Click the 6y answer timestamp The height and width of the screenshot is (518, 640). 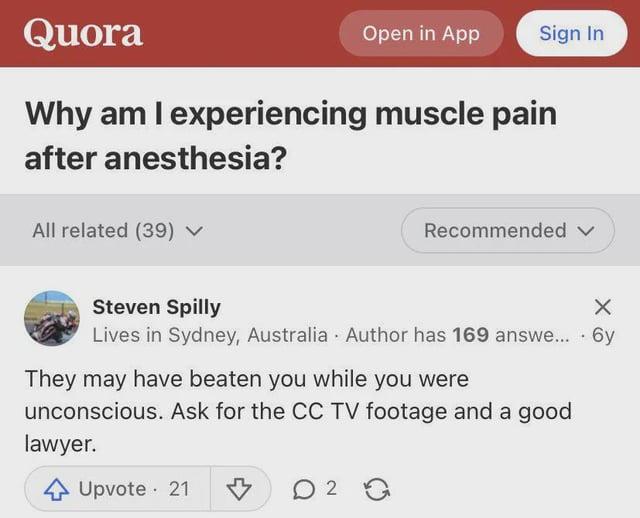pyautogui.click(x=603, y=335)
